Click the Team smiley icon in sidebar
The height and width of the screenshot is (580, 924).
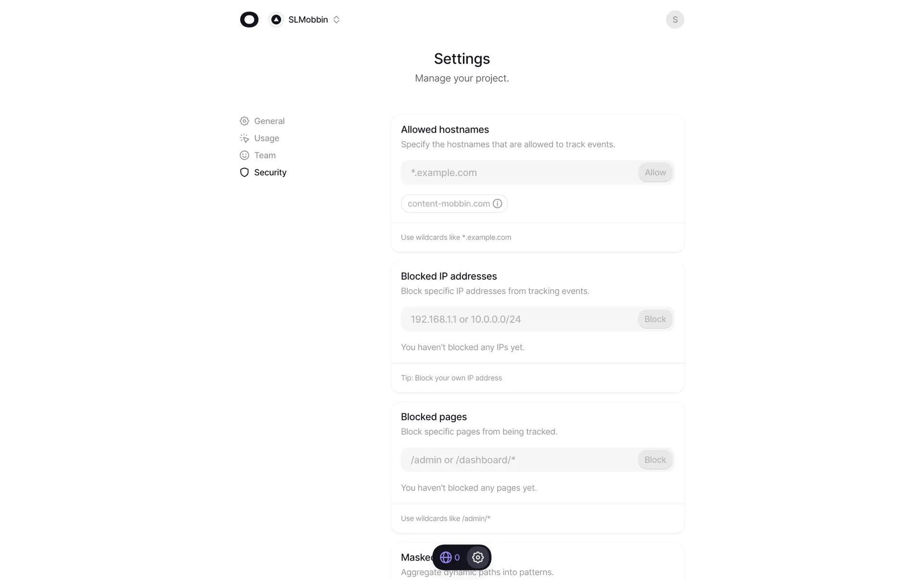[244, 155]
